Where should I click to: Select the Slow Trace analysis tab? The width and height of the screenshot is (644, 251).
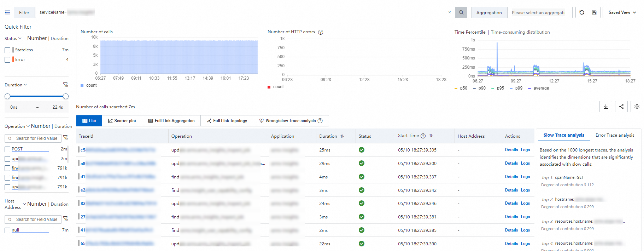564,135
